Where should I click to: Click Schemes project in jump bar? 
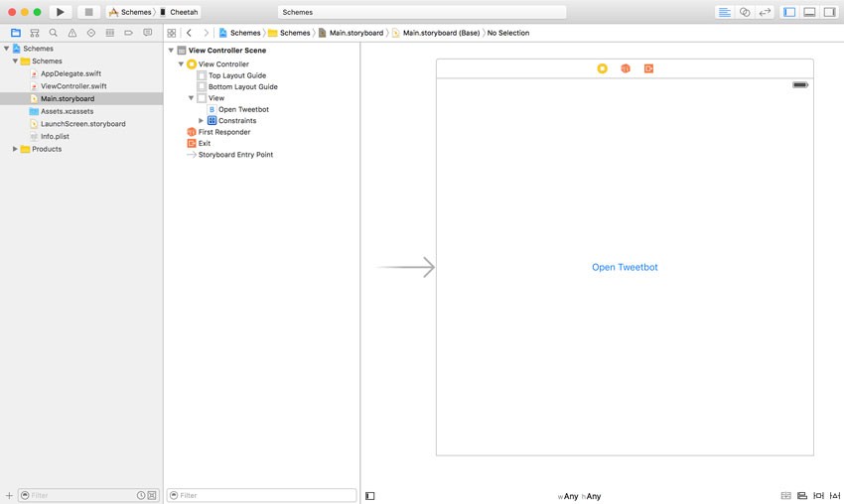(x=239, y=33)
